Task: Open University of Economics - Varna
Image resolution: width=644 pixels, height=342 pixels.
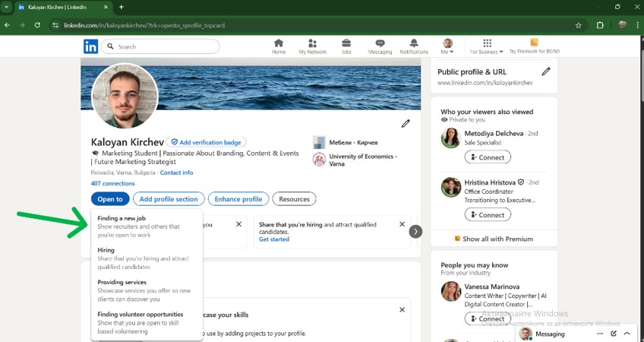Action: 355,160
